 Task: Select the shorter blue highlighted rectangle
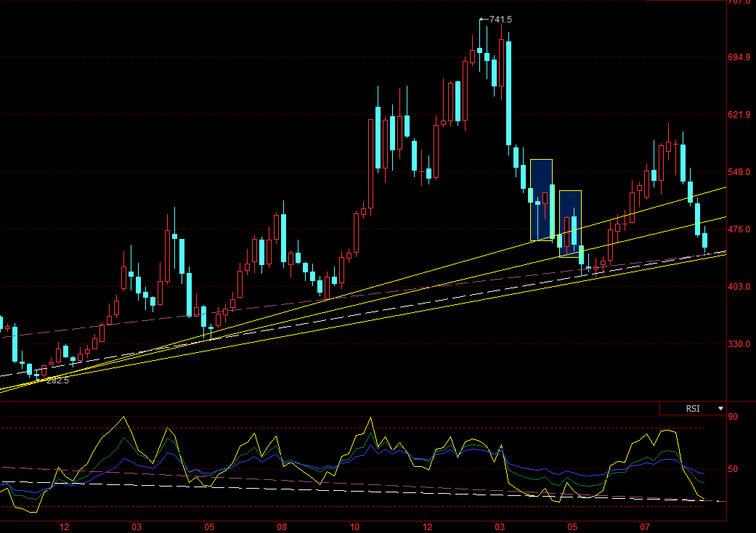tap(570, 224)
